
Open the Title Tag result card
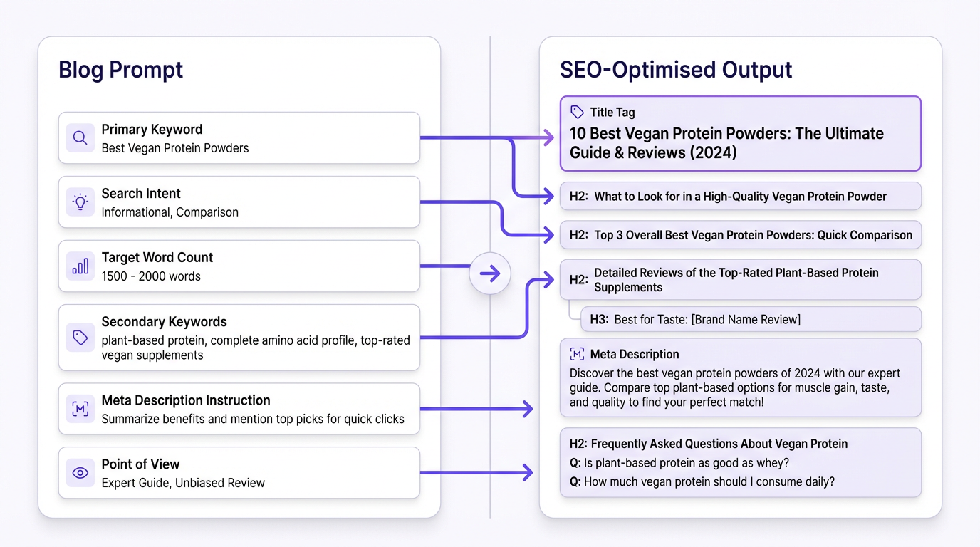point(741,133)
